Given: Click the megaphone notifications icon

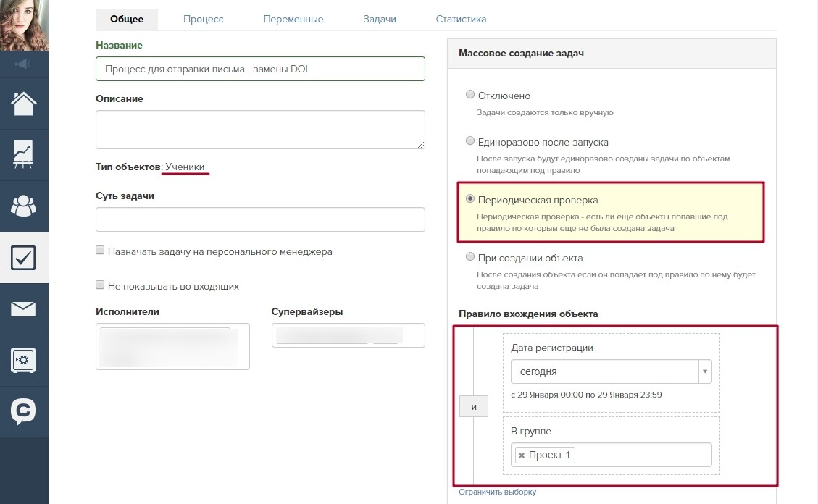Looking at the screenshot, I should (x=23, y=64).
